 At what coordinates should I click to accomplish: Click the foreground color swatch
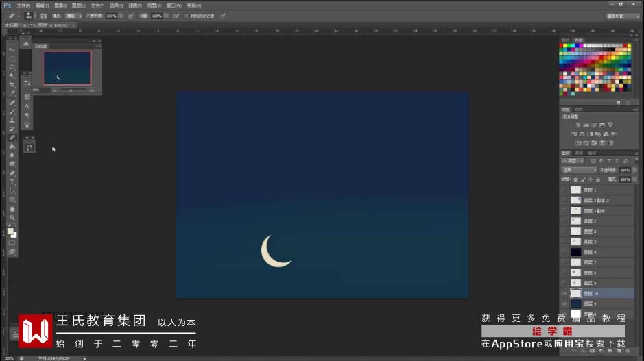click(10, 231)
